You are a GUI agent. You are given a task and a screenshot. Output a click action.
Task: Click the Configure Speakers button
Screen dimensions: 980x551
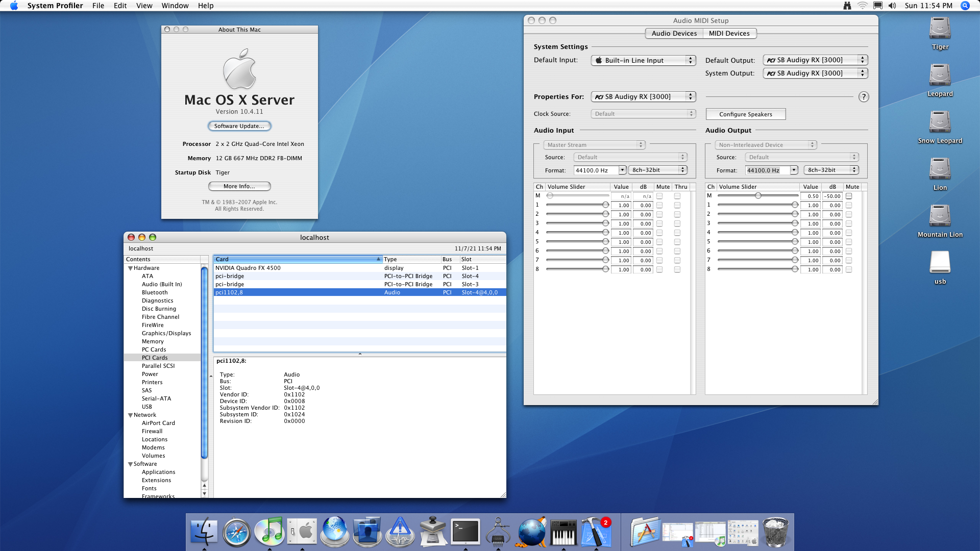745,114
